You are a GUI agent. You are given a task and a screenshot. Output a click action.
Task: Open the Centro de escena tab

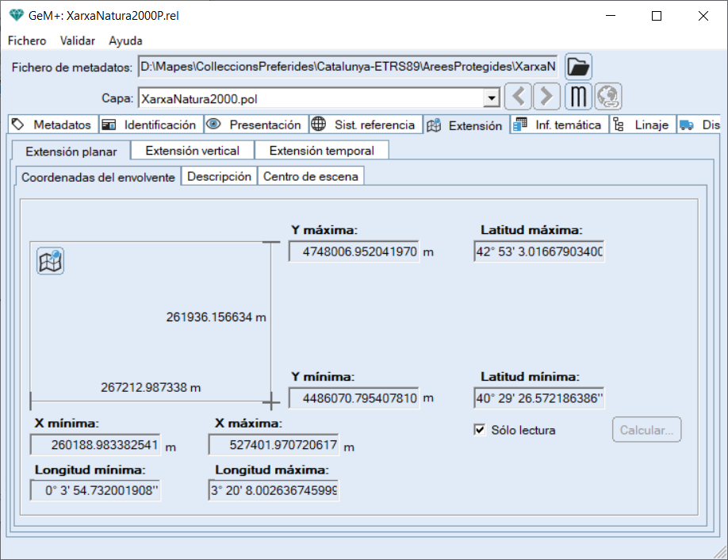tap(310, 177)
